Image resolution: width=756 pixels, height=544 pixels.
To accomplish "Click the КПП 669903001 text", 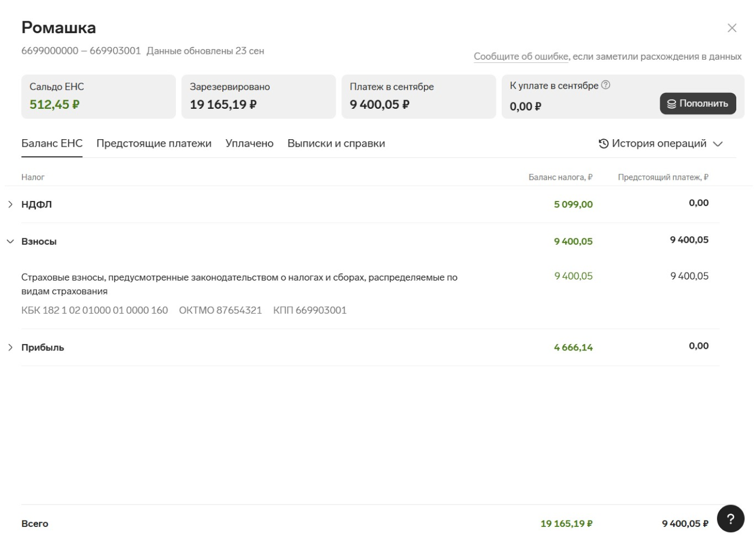I will pos(310,310).
